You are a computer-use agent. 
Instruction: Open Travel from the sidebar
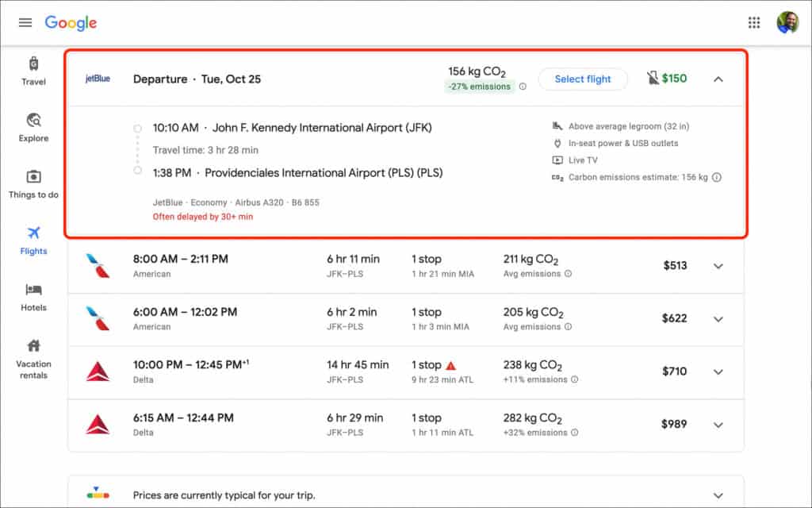(33, 71)
